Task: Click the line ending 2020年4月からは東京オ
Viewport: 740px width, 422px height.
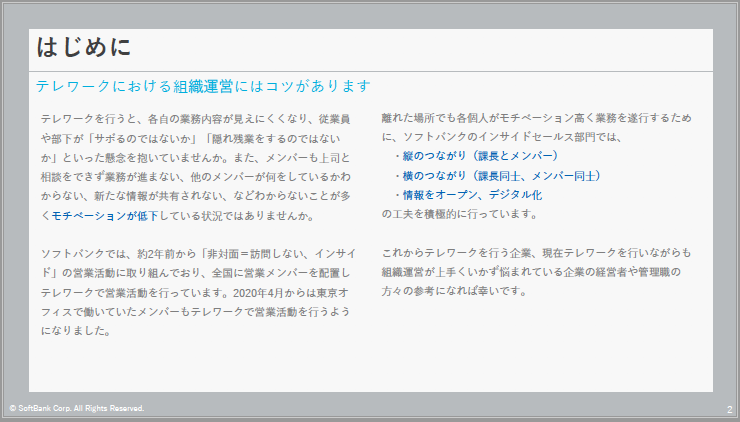Action: pyautogui.click(x=194, y=293)
